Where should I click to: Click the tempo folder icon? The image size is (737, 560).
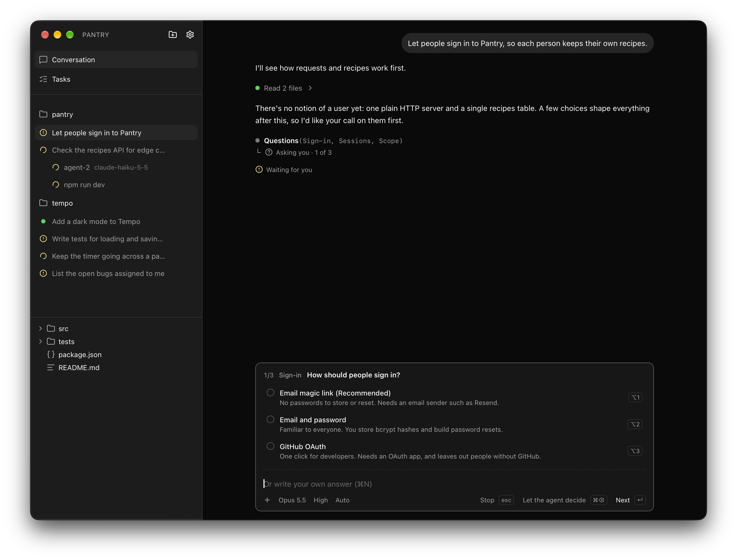pos(43,203)
